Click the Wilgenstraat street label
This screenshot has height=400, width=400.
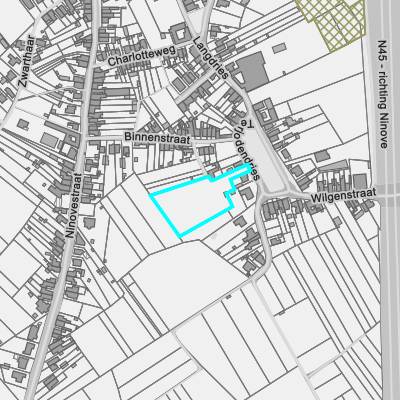(343, 195)
